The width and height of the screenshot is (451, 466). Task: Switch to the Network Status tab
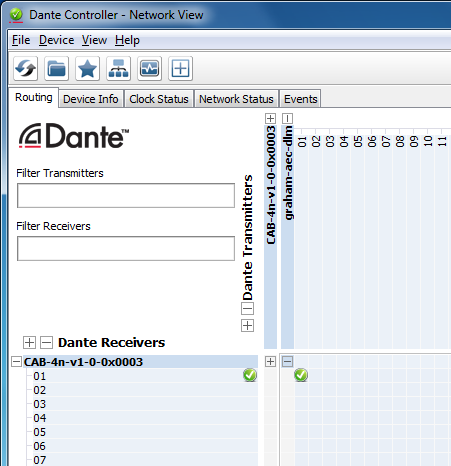(236, 99)
